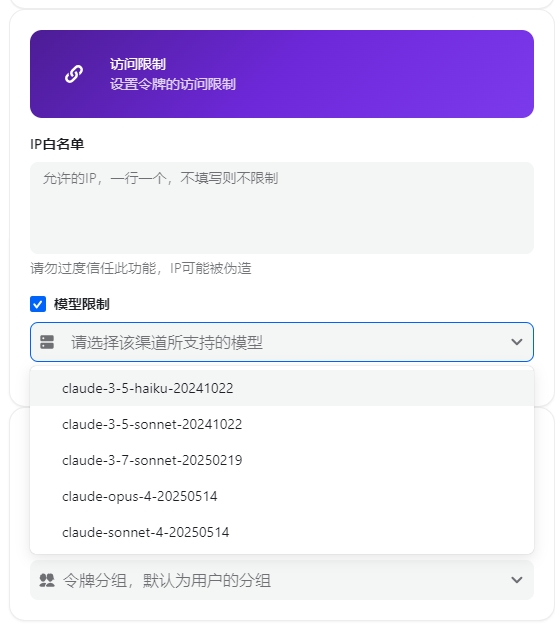Click the 模型限制 label text
This screenshot has width=555, height=629.
coord(82,304)
